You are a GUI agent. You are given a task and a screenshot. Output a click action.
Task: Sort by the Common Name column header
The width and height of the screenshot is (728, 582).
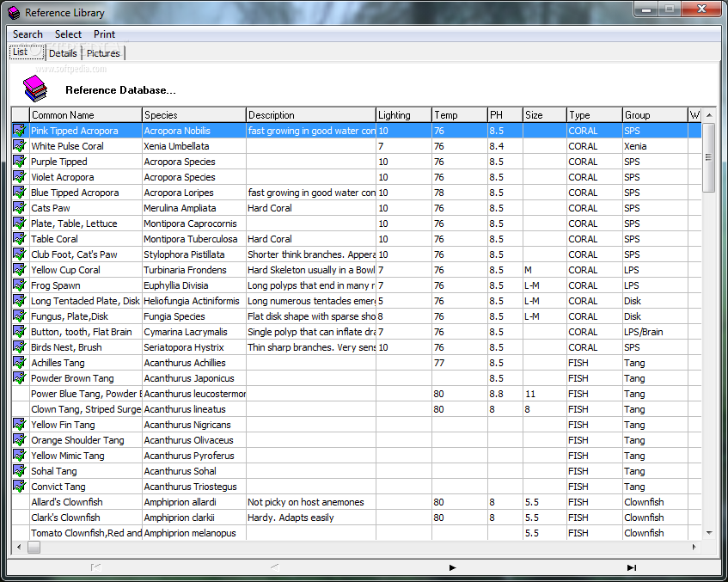pos(86,114)
